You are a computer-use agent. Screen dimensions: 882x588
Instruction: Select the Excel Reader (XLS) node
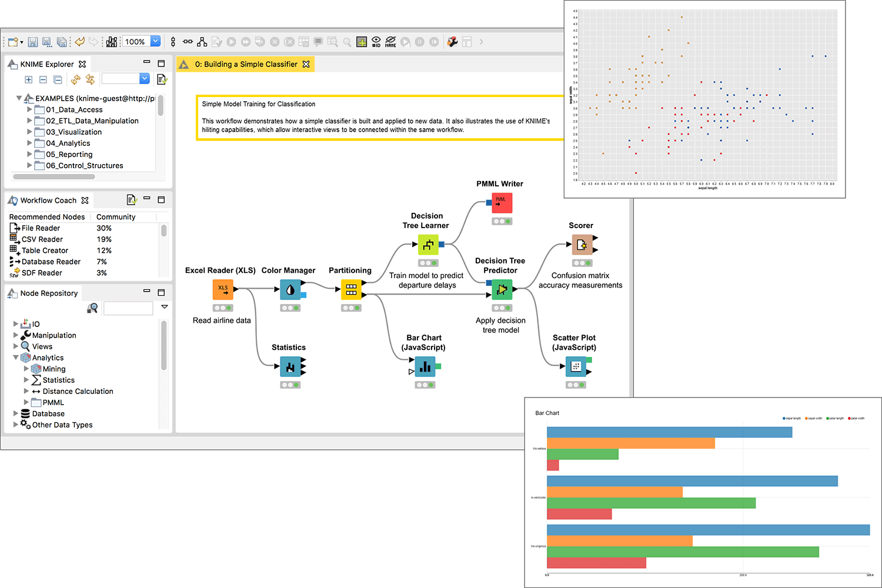[x=222, y=289]
